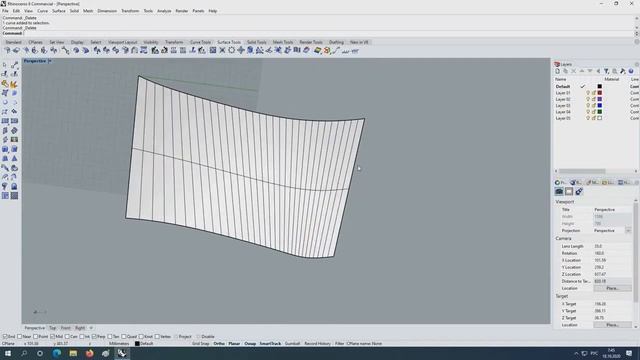Click the Layers panel gear options icon
640x360 pixels.
[636, 64]
